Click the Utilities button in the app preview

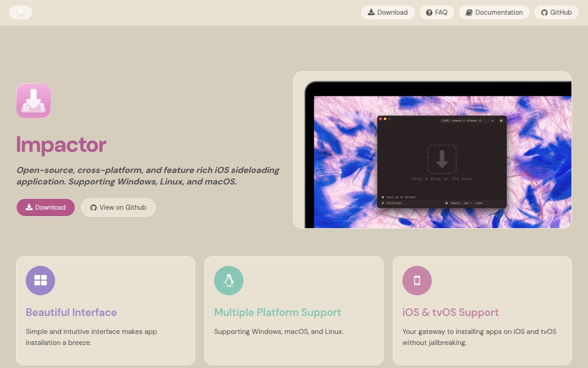click(x=410, y=203)
